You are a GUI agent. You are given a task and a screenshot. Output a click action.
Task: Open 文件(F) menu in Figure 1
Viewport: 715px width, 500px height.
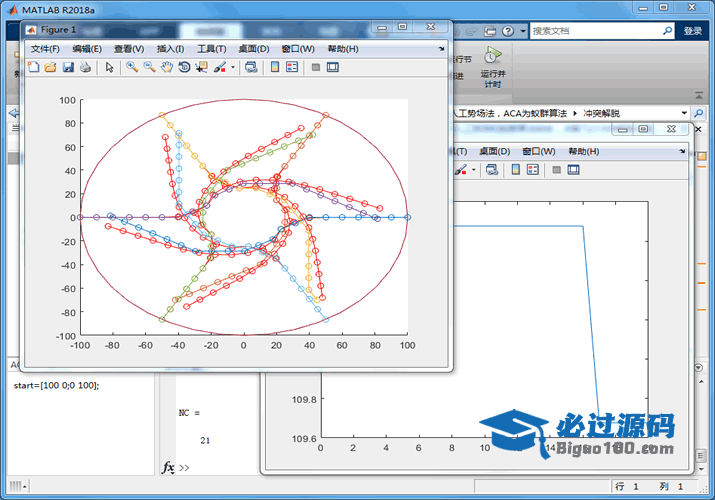pos(45,49)
